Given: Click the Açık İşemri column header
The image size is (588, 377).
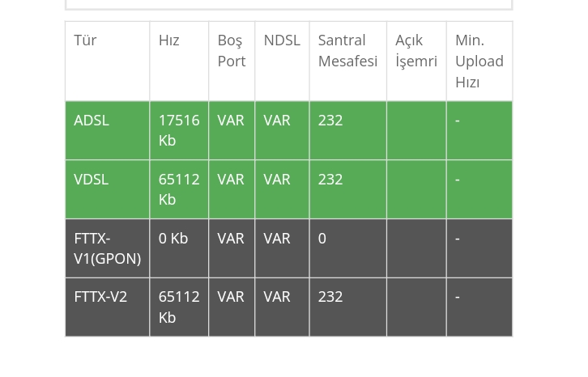Looking at the screenshot, I should click(415, 50).
